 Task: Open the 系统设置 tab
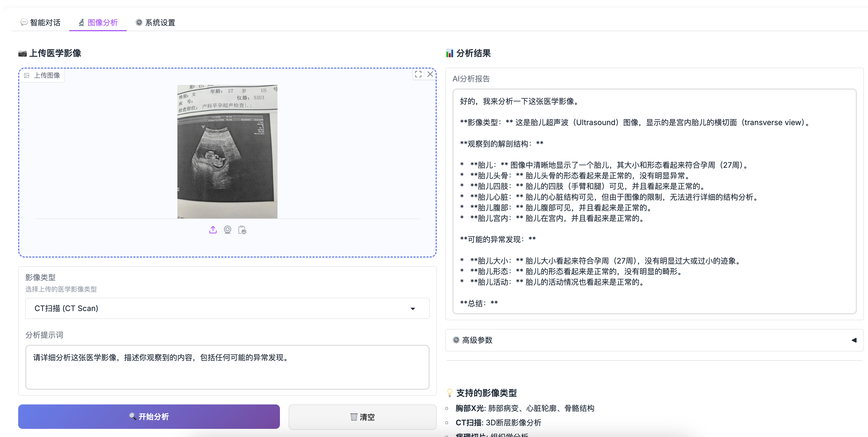coord(155,23)
